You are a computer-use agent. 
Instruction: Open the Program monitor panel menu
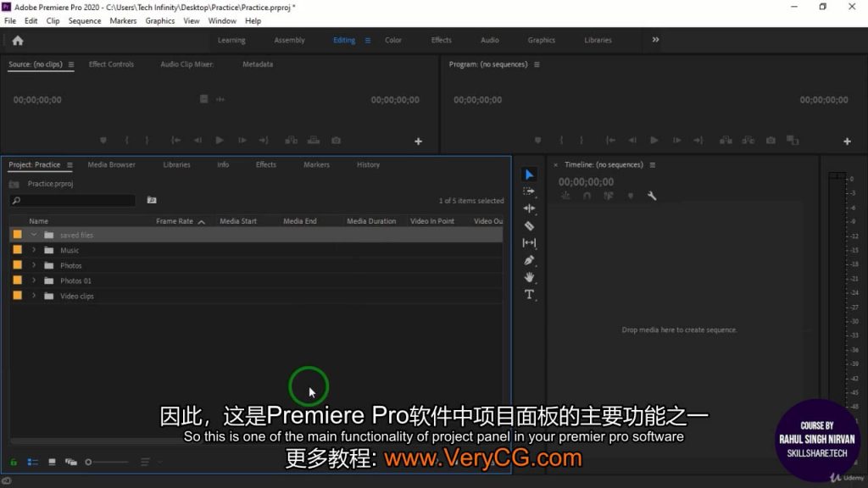pos(537,64)
